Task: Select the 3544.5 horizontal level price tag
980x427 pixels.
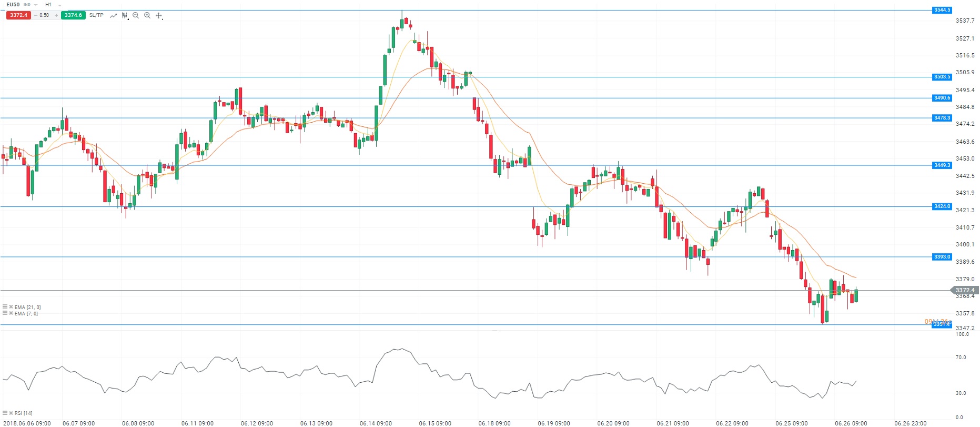Action: pos(942,10)
